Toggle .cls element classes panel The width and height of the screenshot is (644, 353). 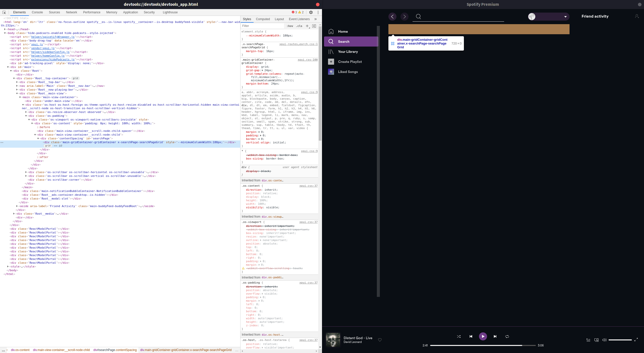click(299, 26)
